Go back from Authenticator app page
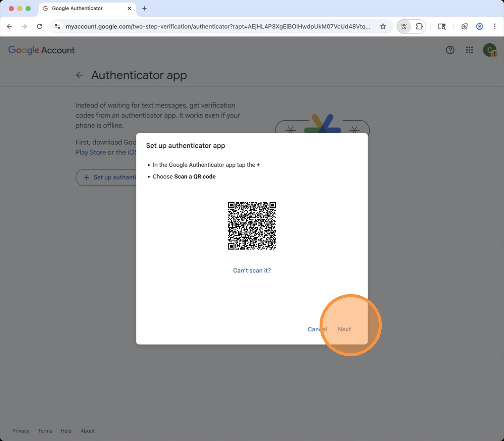Viewport: 504px width, 441px height. (79, 75)
